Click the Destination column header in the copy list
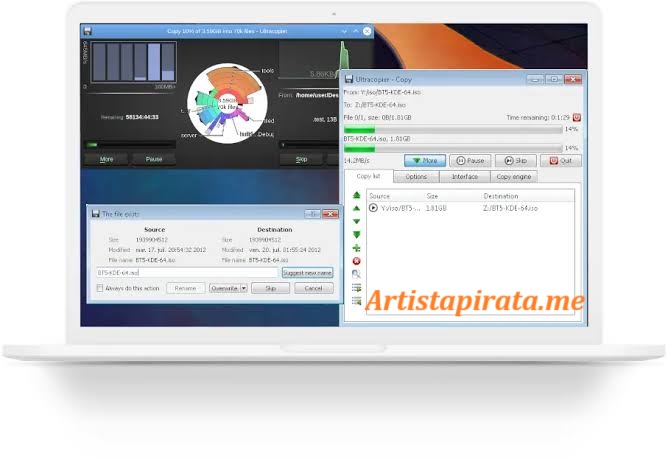Viewport: 668px width, 459px height. tap(501, 196)
